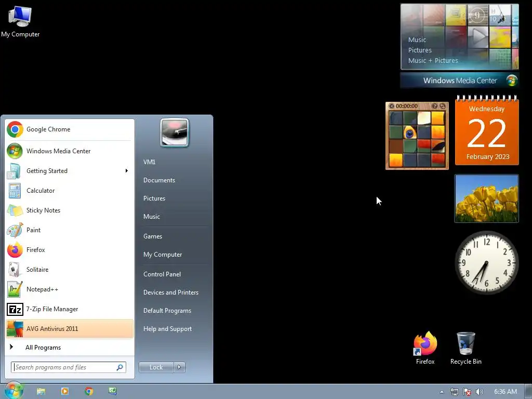Click the Lock button

click(x=156, y=367)
